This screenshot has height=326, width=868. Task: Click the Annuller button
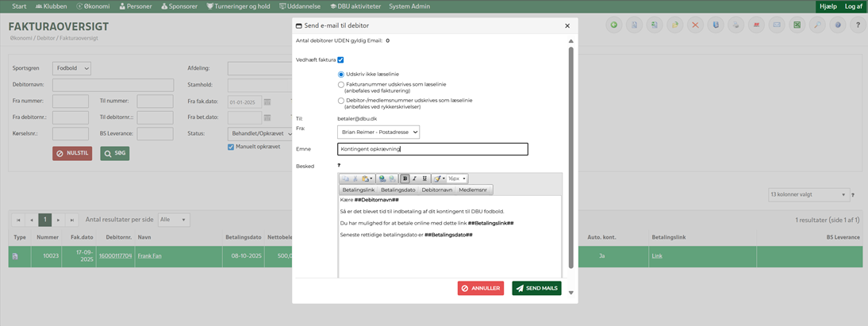[480, 288]
